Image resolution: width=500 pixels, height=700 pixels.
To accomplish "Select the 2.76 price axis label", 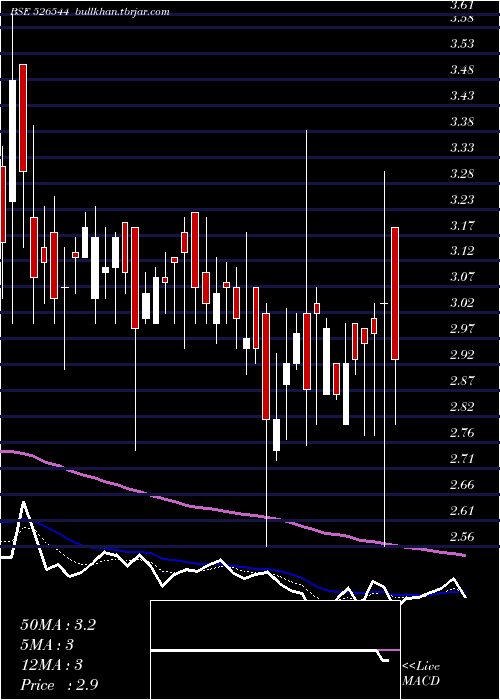I will point(462,432).
